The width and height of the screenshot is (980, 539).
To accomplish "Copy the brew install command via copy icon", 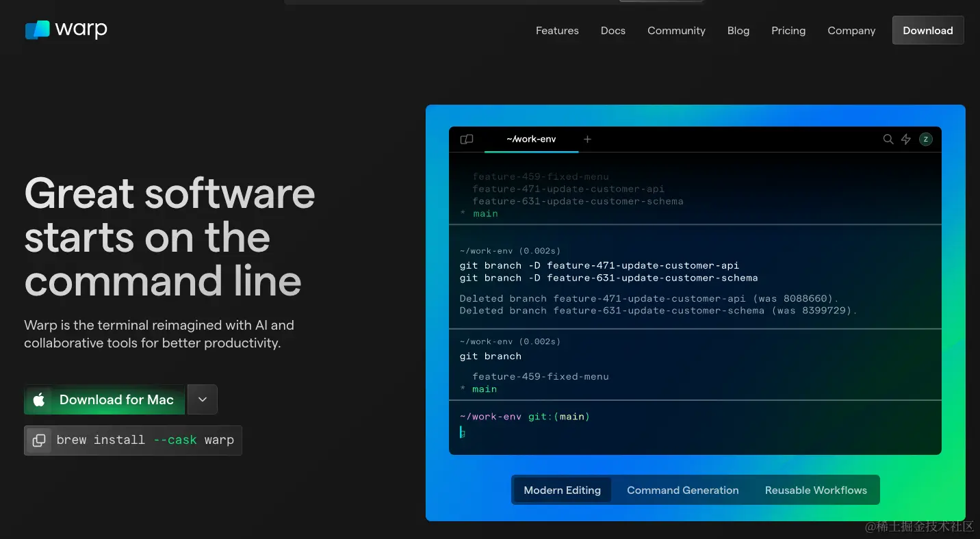I will pos(39,441).
